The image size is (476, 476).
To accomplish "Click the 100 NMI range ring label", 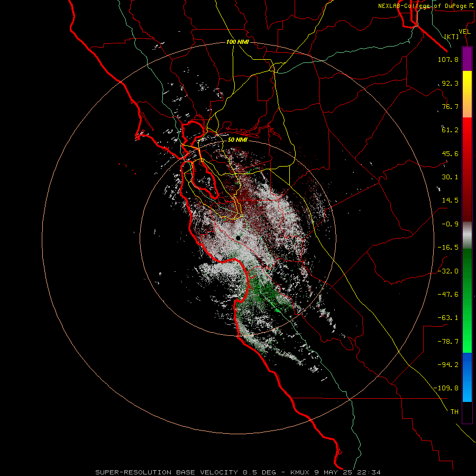I will coord(237,42).
